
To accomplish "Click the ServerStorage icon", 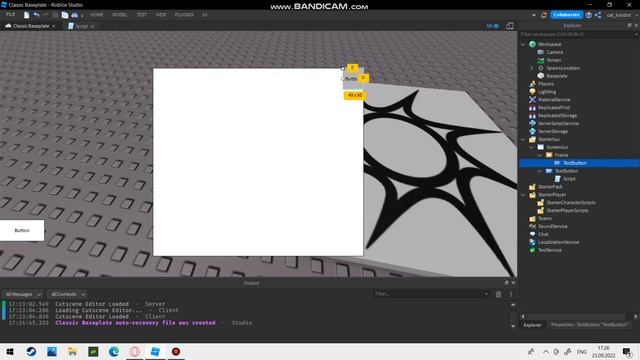I will pos(532,131).
